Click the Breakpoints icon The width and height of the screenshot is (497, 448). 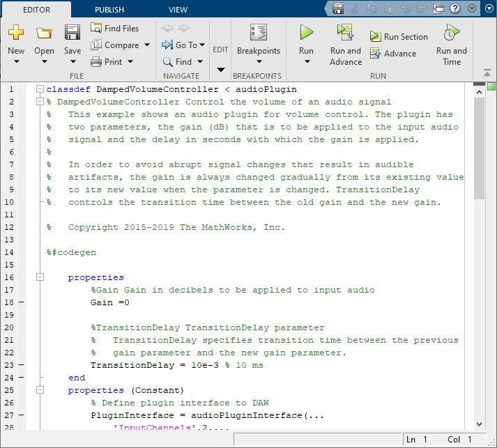point(259,32)
